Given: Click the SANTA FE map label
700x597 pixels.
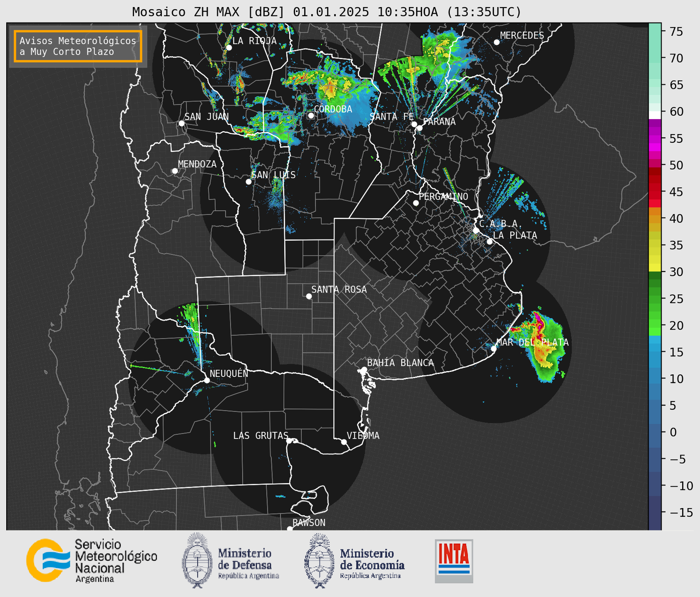Looking at the screenshot, I should 392,117.
